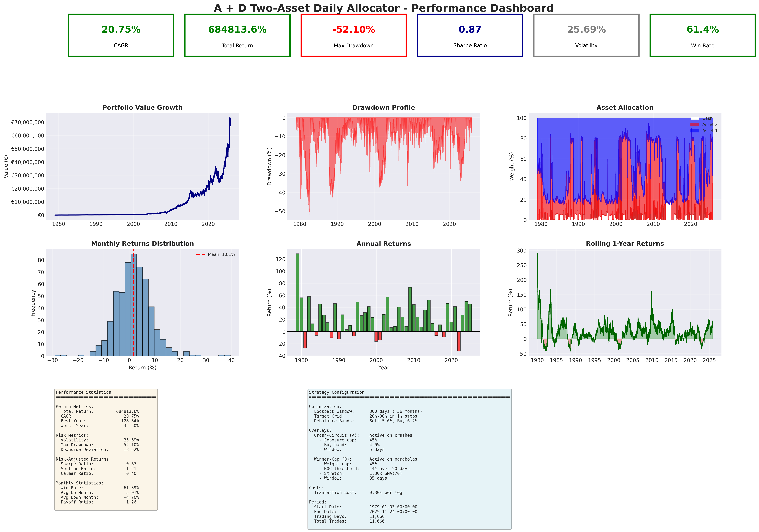Click the Avg Up Month 5.91% row
Viewport: 759px width, 532px height.
point(100,493)
